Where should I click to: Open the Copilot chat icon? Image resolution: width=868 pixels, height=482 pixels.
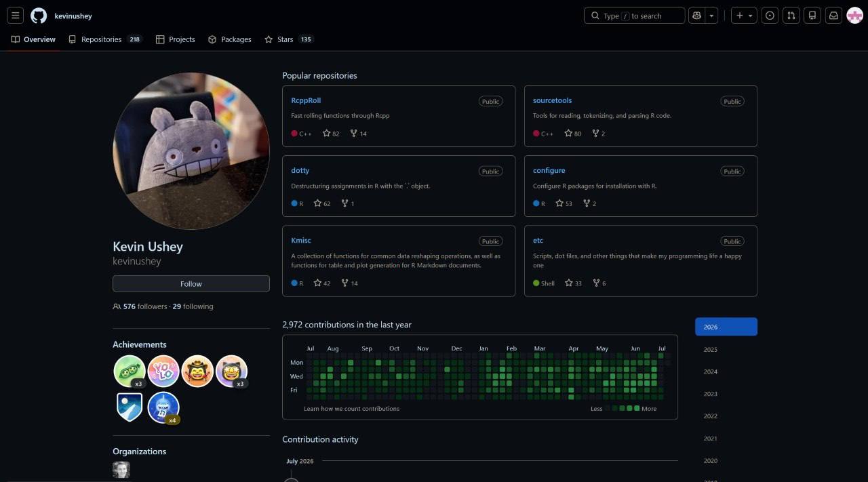pyautogui.click(x=696, y=16)
